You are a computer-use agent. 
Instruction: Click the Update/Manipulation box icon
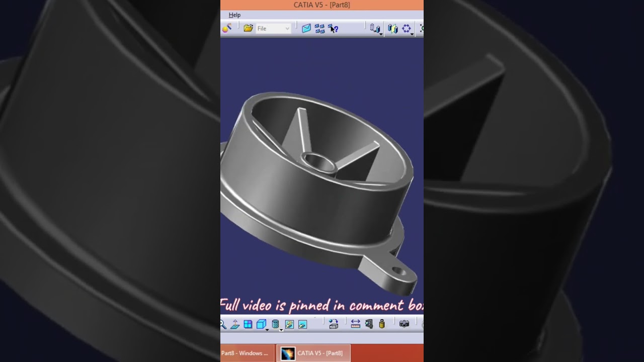tap(333, 324)
